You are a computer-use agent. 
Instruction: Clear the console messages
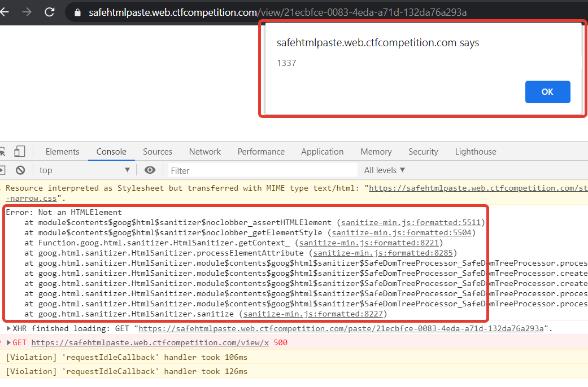tap(20, 170)
